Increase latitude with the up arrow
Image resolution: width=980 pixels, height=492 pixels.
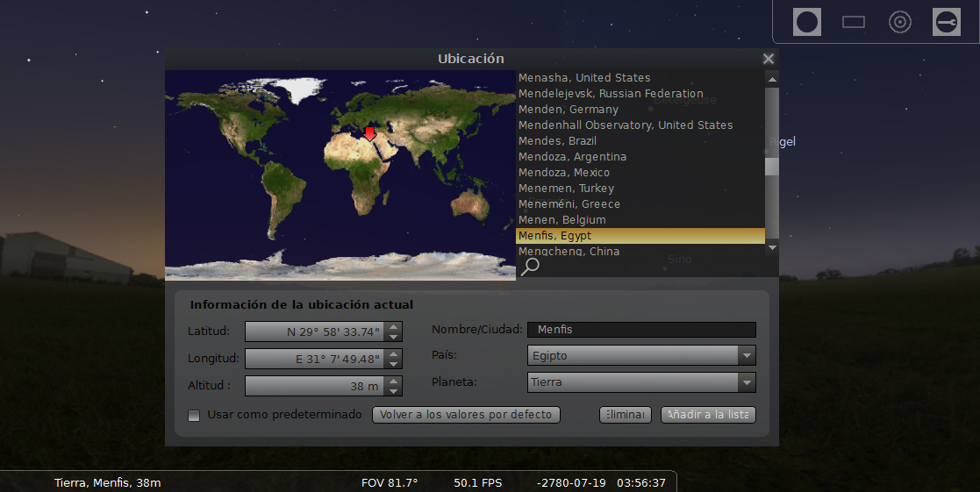pos(394,327)
